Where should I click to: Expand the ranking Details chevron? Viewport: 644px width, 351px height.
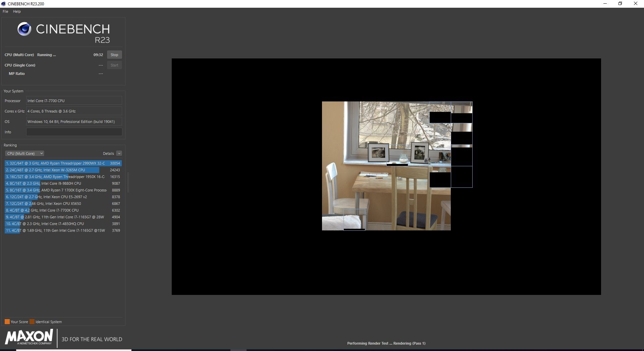119,153
